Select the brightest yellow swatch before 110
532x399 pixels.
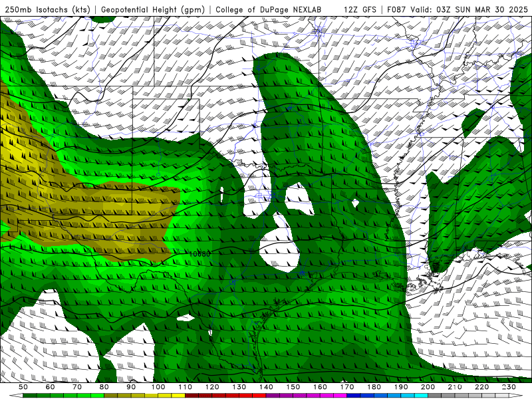pos(178,395)
